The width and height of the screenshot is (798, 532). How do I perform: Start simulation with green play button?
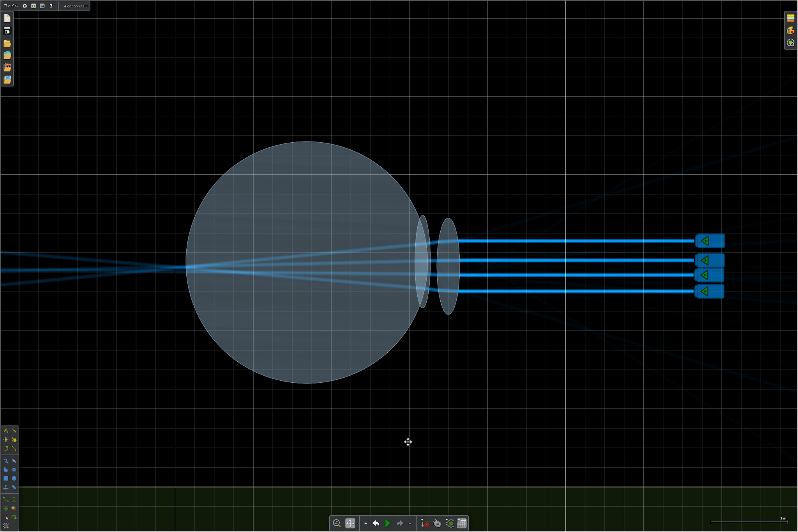388,523
